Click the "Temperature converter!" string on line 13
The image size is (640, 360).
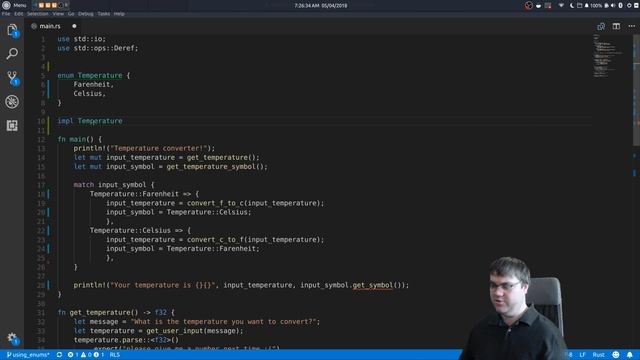(x=159, y=148)
